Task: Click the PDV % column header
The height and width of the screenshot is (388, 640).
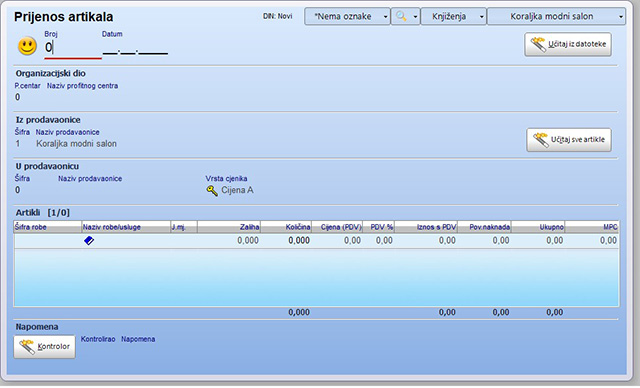Action: (x=378, y=227)
